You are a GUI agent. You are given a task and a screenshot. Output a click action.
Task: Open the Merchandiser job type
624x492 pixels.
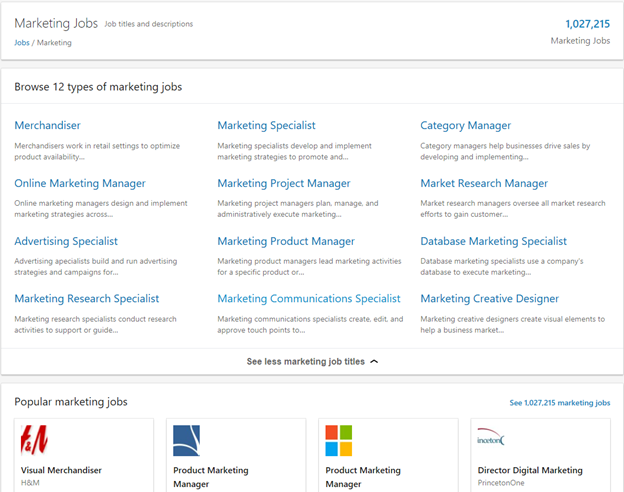tap(47, 125)
